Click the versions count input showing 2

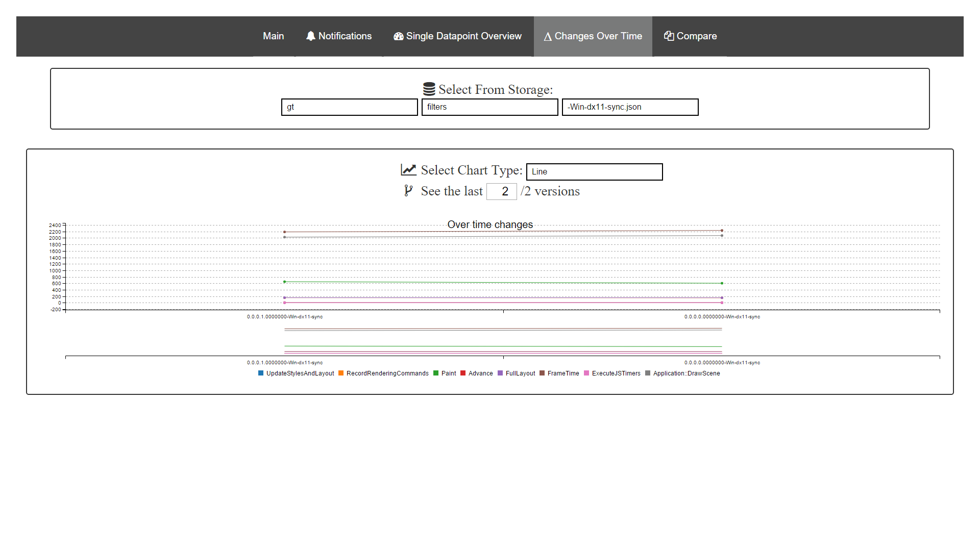point(502,191)
